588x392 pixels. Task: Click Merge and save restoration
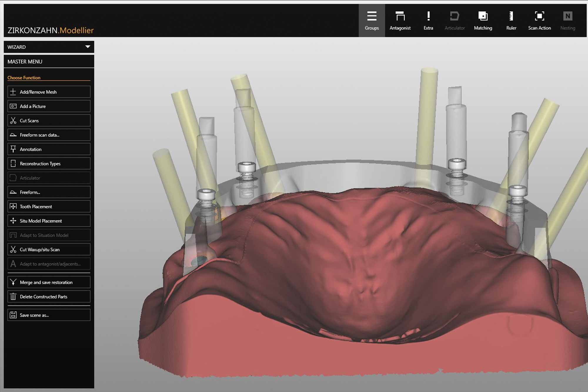(49, 282)
